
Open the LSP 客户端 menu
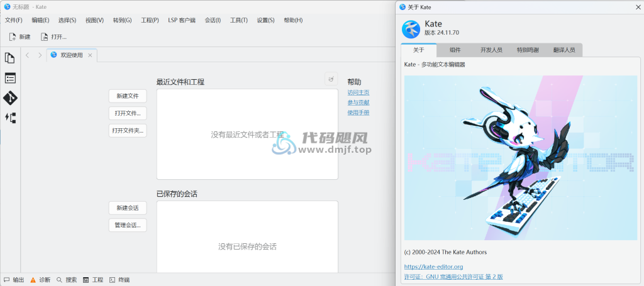182,20
